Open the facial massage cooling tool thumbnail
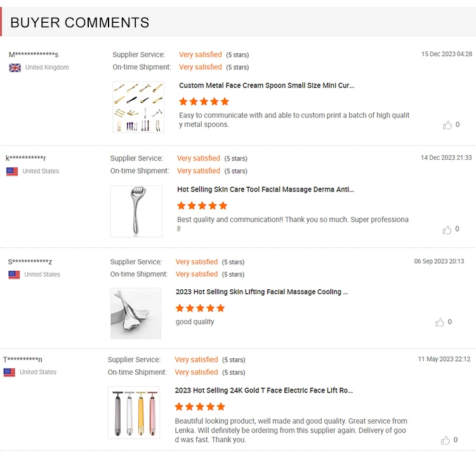 [x=136, y=313]
